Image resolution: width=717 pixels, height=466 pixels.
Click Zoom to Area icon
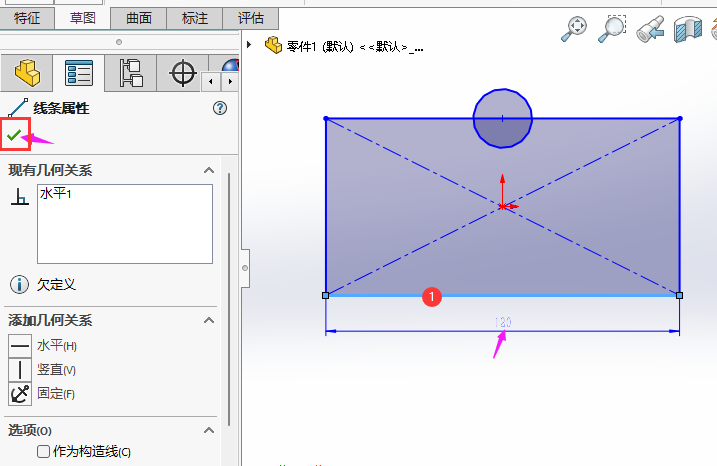[x=612, y=28]
